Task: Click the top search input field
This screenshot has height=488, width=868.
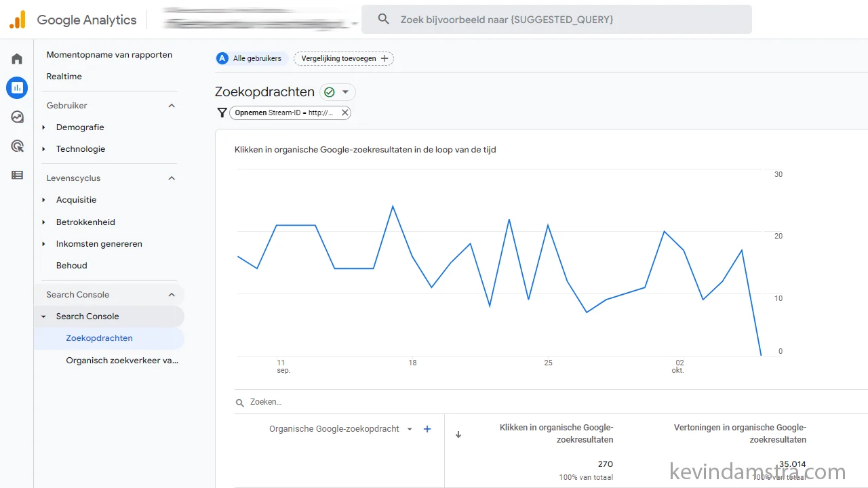Action: [x=556, y=20]
